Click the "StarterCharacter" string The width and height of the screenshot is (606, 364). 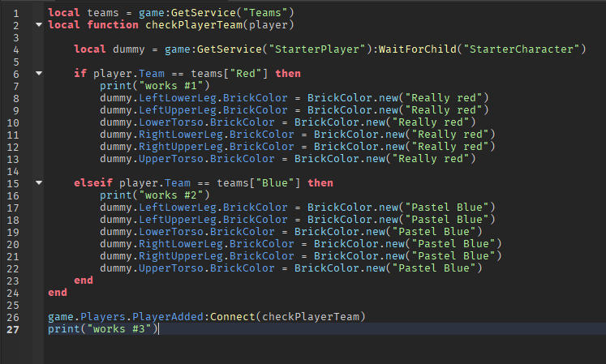pos(522,49)
